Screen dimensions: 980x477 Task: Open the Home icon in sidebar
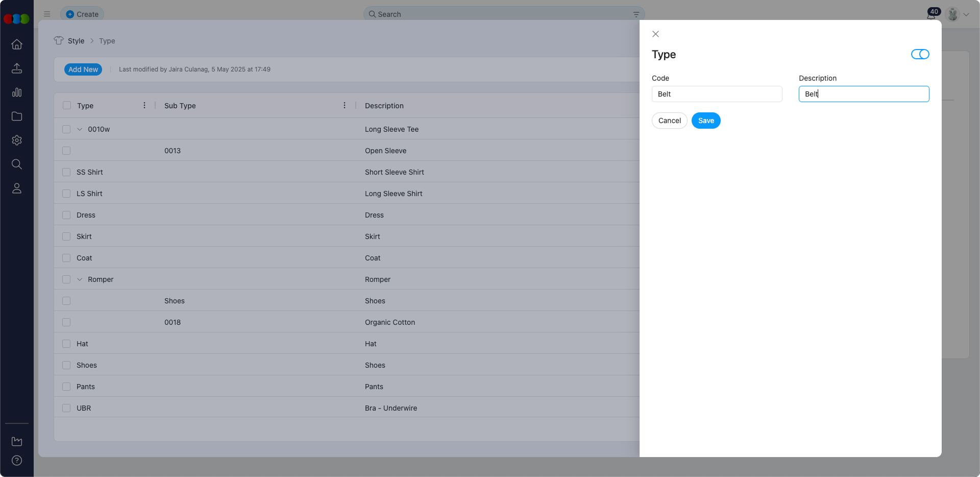click(17, 44)
